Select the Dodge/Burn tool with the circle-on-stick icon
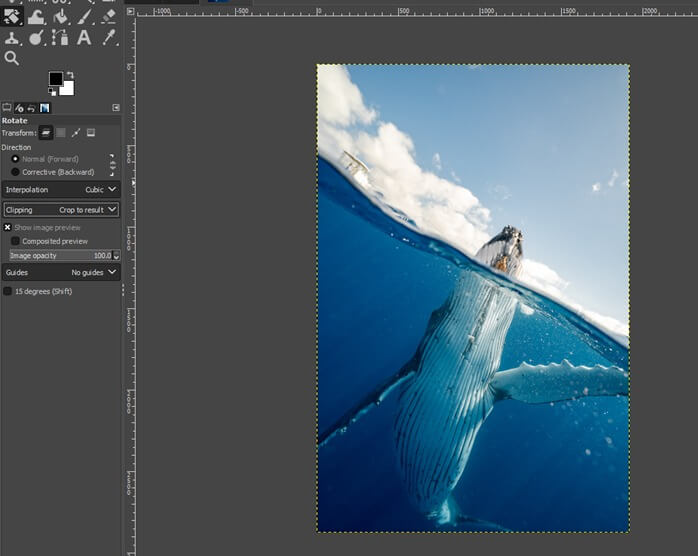 36,38
